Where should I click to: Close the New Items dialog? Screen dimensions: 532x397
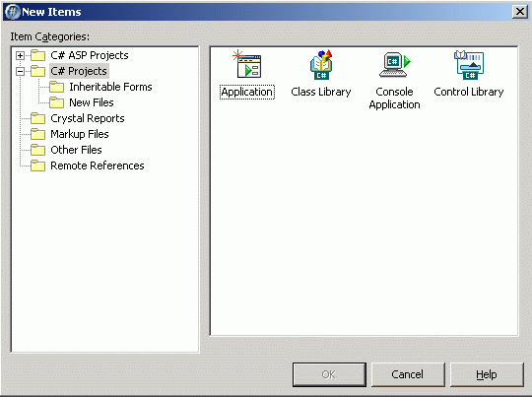click(519, 12)
